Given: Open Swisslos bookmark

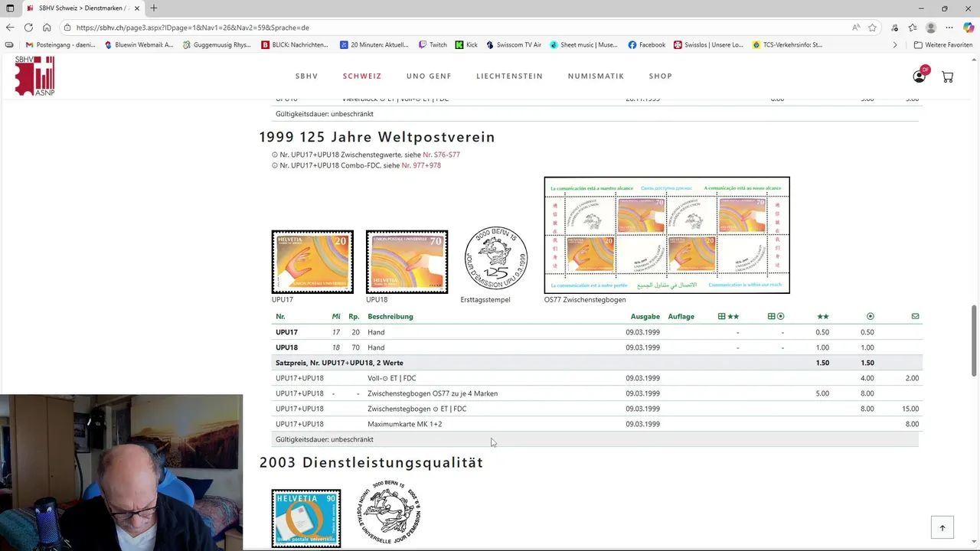Looking at the screenshot, I should tap(708, 45).
